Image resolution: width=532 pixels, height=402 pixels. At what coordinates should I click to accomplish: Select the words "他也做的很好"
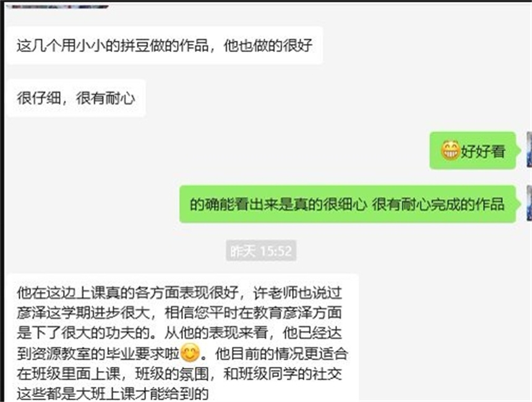(268, 46)
